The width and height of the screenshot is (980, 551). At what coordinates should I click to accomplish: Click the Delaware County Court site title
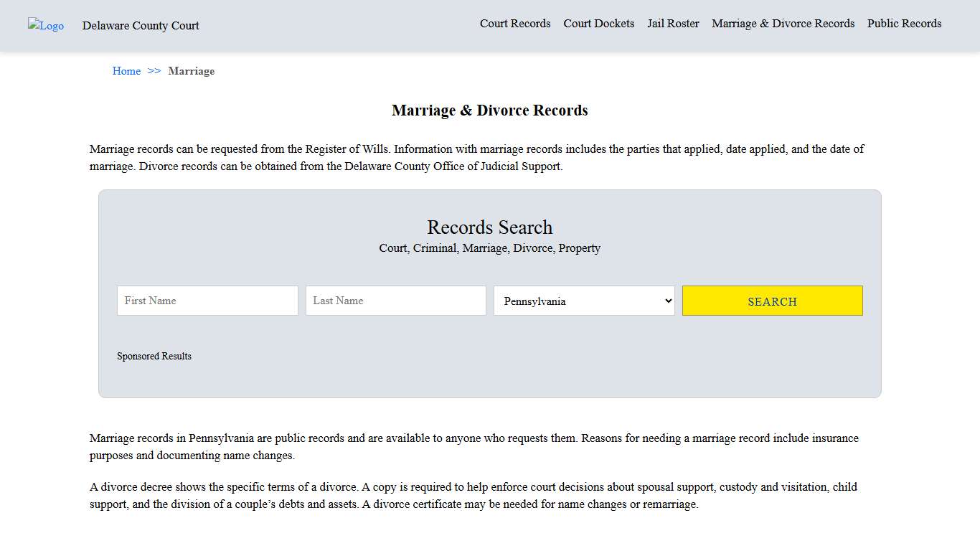(x=140, y=26)
